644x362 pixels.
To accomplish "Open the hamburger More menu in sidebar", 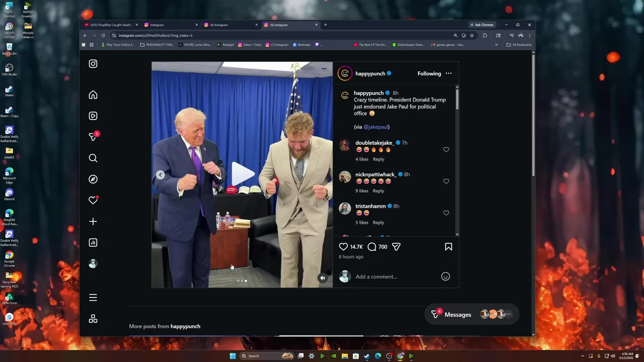I will (93, 298).
